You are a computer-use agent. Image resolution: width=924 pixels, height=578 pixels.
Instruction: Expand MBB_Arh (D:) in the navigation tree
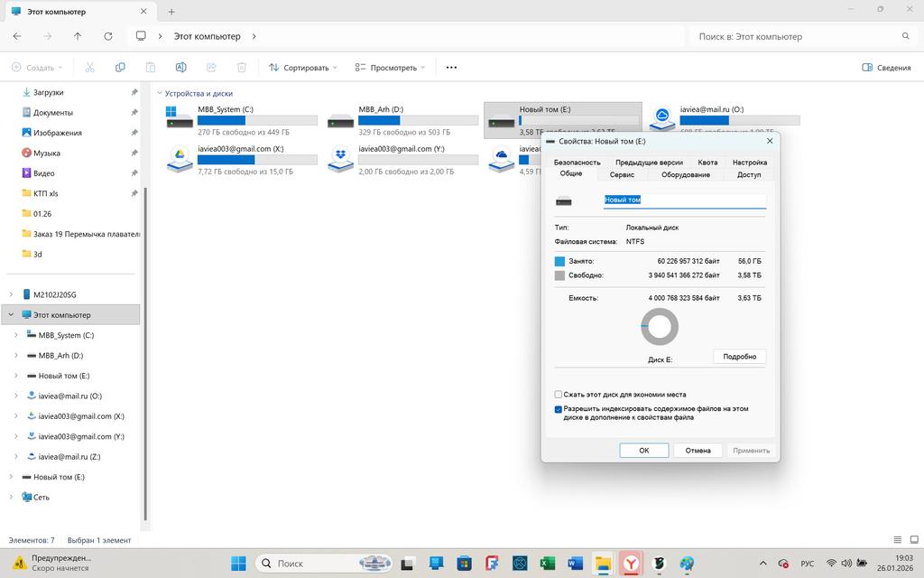coord(16,356)
